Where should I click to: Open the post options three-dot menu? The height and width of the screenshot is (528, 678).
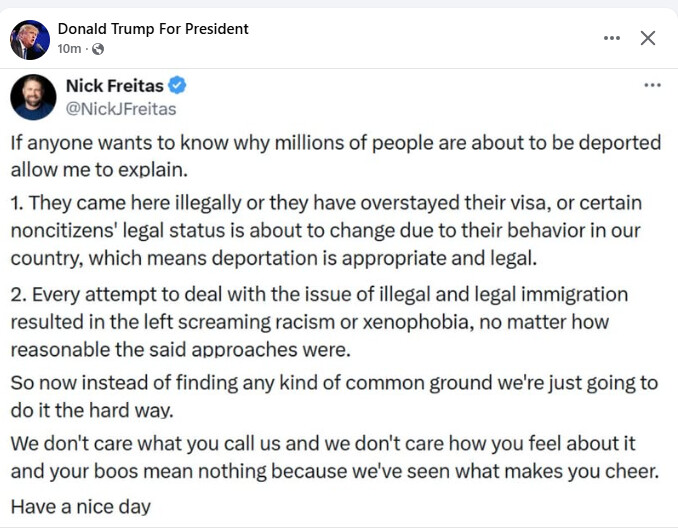(x=612, y=38)
